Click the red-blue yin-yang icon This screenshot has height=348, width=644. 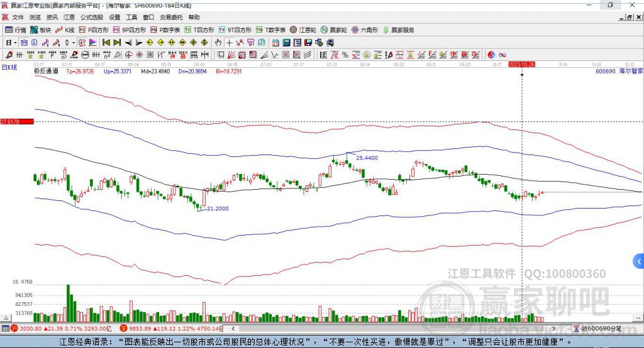coord(491,55)
